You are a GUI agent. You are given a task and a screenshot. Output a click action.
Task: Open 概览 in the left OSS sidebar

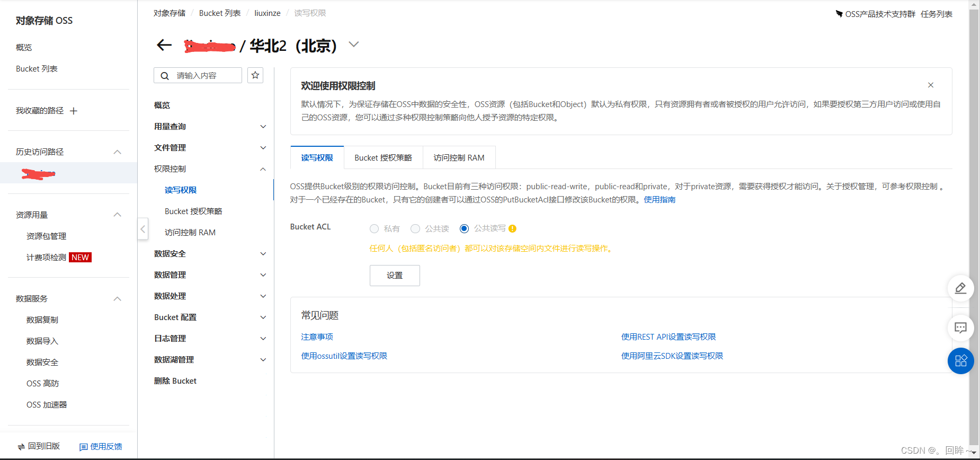point(24,48)
